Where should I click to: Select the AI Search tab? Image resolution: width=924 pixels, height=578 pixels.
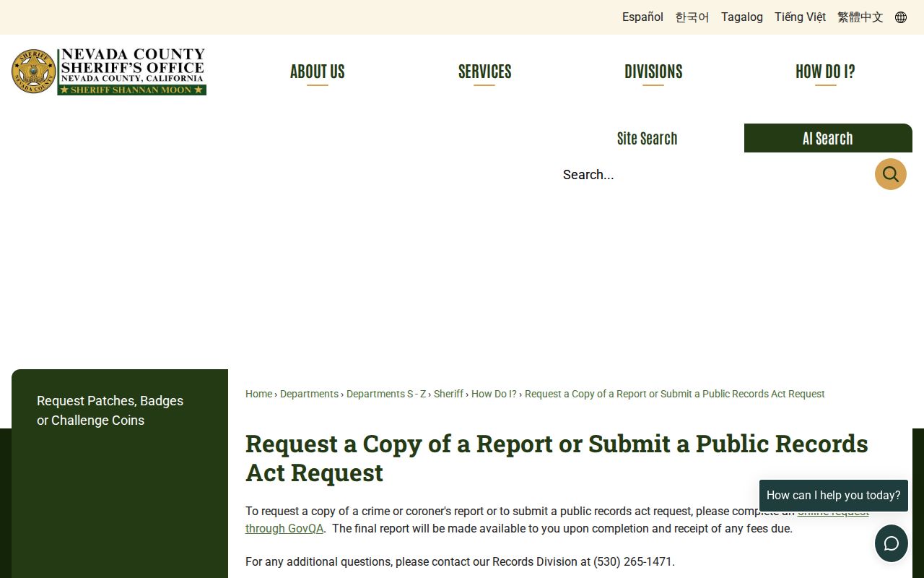(828, 138)
